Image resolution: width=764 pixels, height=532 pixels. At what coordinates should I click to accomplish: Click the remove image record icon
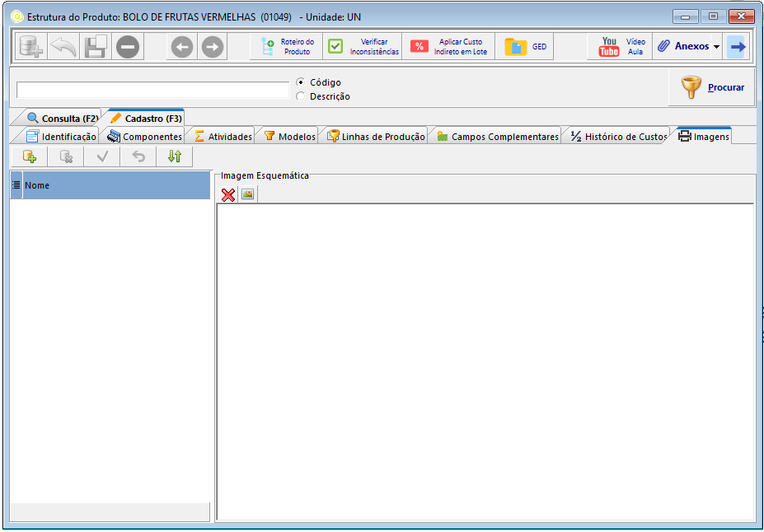[x=66, y=156]
